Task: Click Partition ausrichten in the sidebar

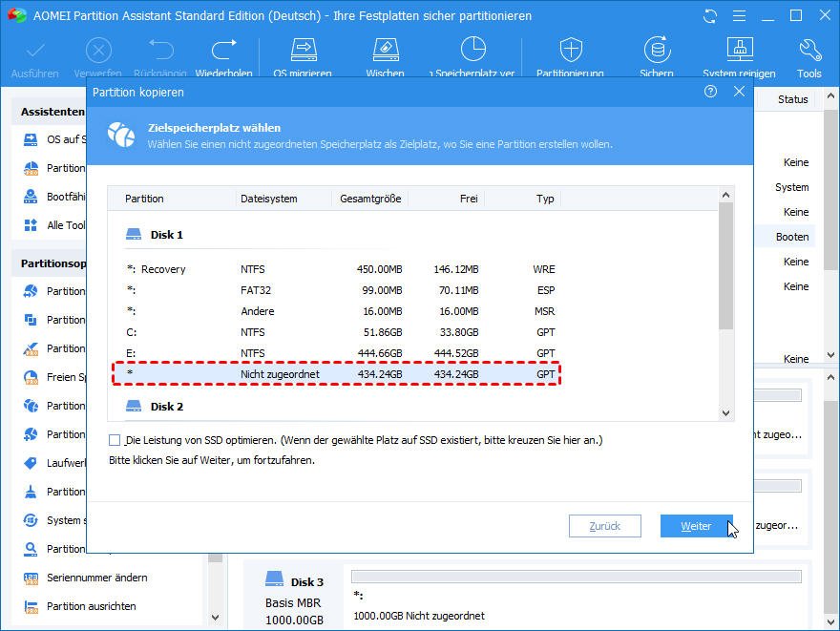Action: pyautogui.click(x=92, y=606)
